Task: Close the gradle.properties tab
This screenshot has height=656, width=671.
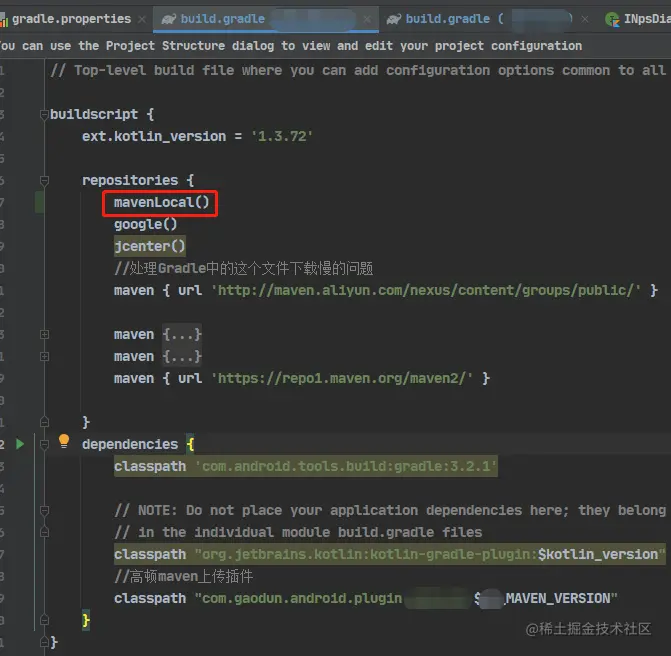Action: click(142, 19)
